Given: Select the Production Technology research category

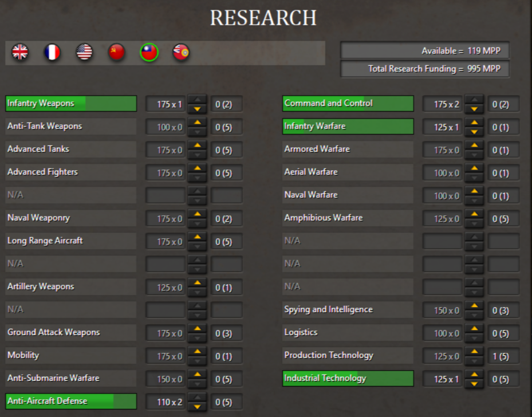Looking at the screenshot, I should tap(348, 355).
